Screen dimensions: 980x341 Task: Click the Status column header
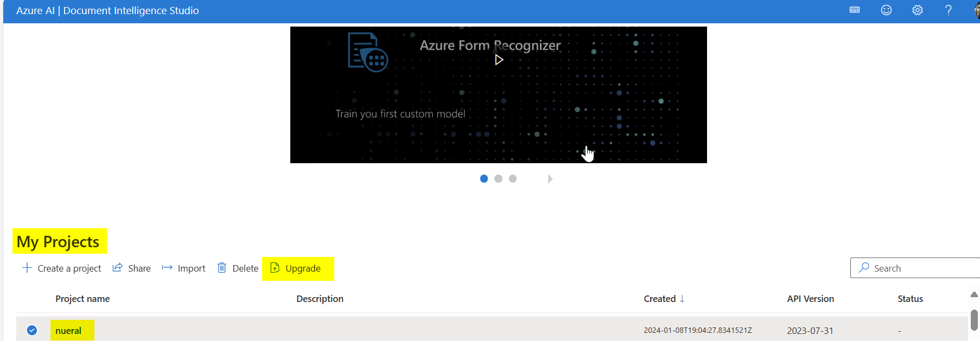click(910, 299)
